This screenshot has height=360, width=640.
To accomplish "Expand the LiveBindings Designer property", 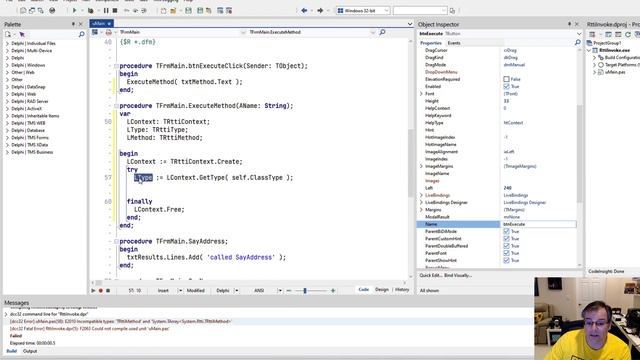I will pyautogui.click(x=421, y=202).
